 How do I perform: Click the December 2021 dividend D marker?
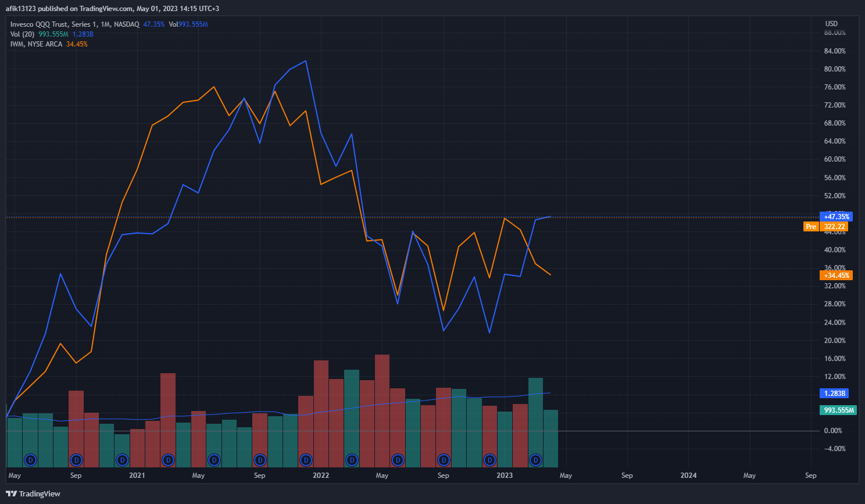(x=306, y=460)
